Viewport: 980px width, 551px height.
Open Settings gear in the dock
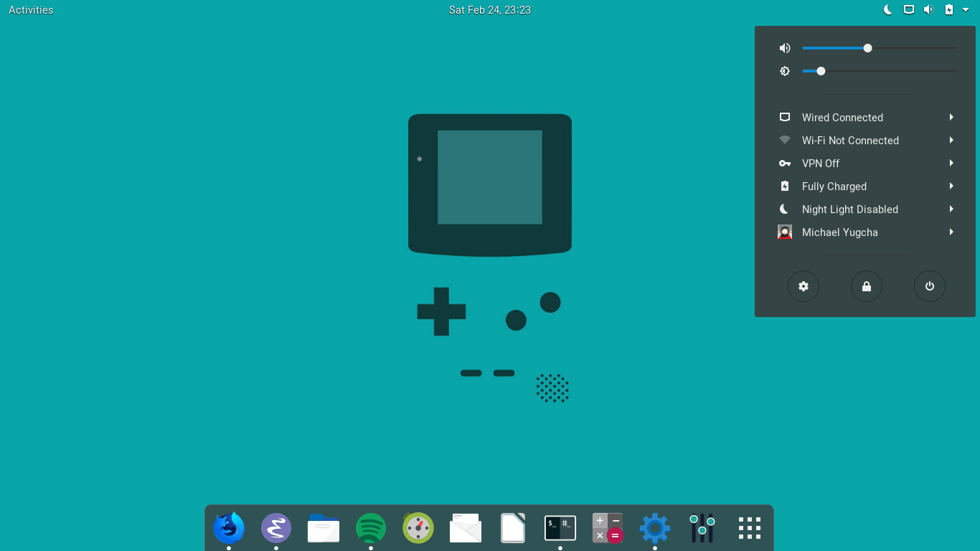pyautogui.click(x=655, y=528)
